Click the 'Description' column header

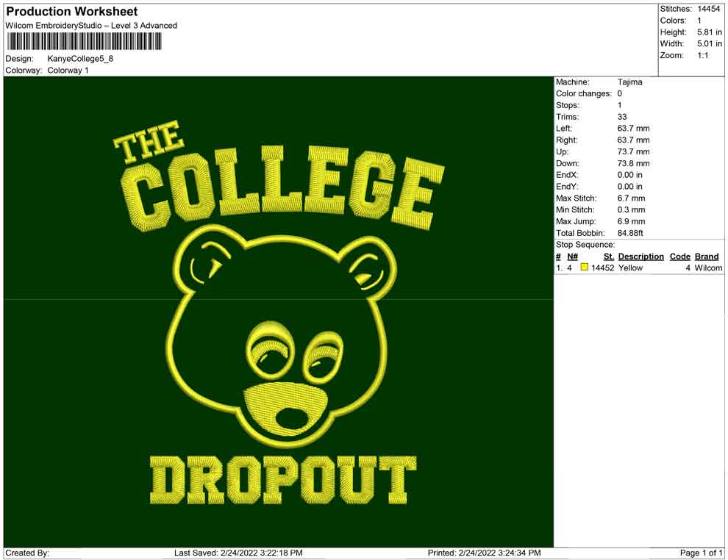(641, 256)
